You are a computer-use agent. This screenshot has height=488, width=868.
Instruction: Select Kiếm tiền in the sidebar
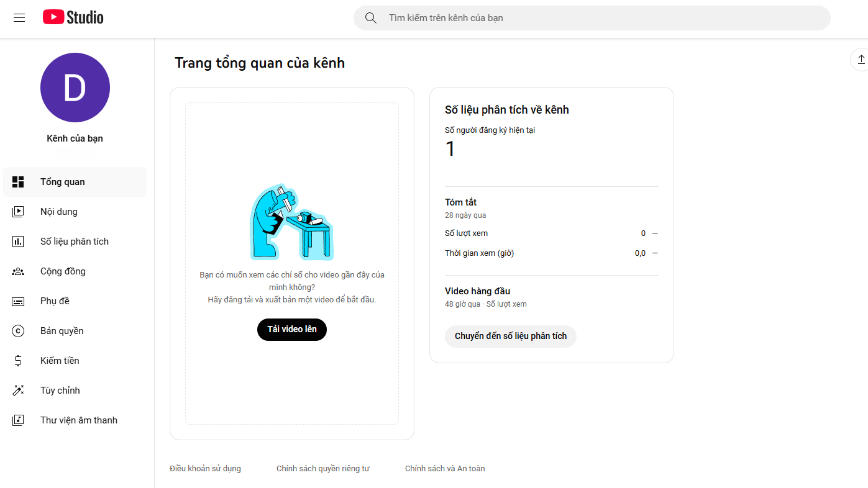tap(60, 361)
